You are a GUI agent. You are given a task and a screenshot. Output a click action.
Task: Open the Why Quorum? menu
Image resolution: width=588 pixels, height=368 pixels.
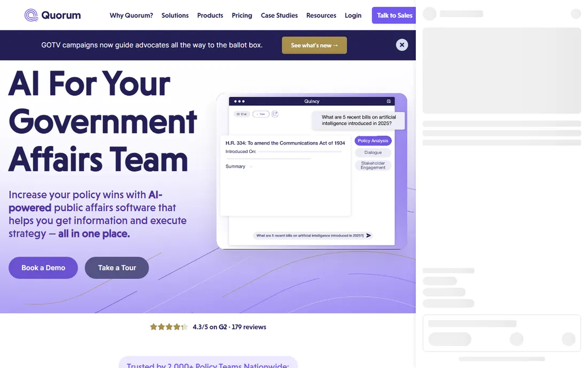click(131, 16)
